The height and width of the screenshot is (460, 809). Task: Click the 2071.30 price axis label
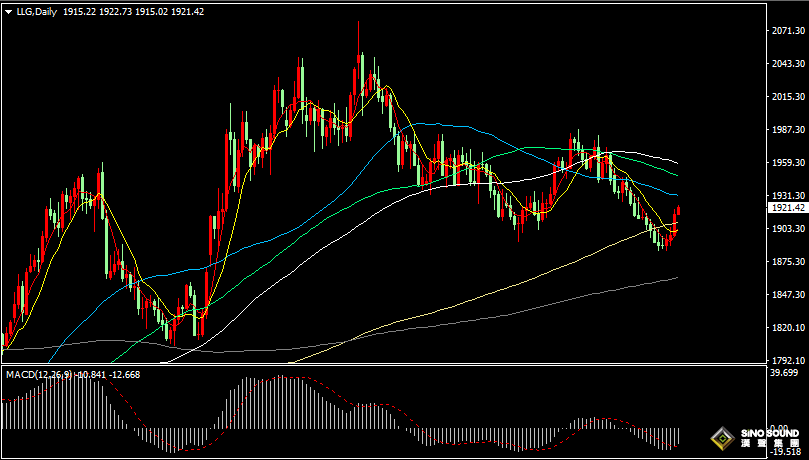point(787,32)
